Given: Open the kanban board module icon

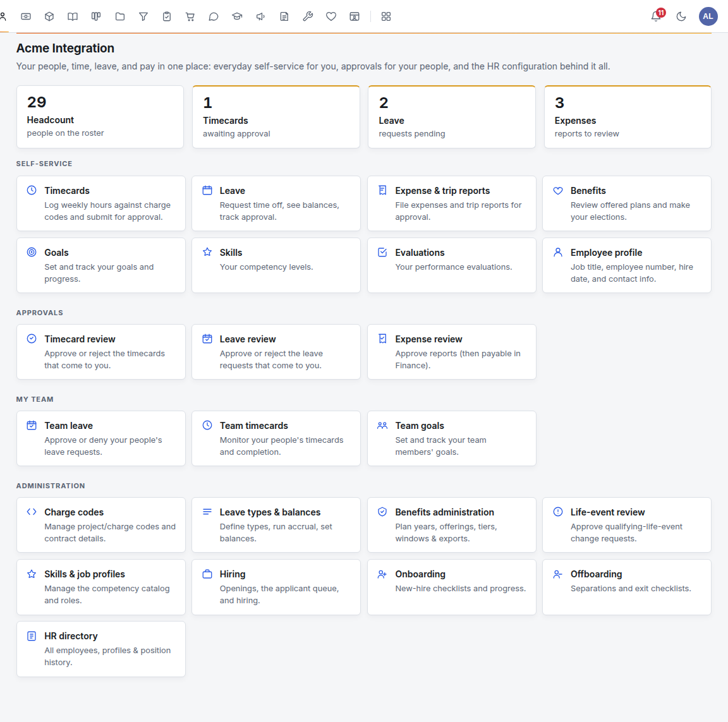Looking at the screenshot, I should (x=96, y=16).
